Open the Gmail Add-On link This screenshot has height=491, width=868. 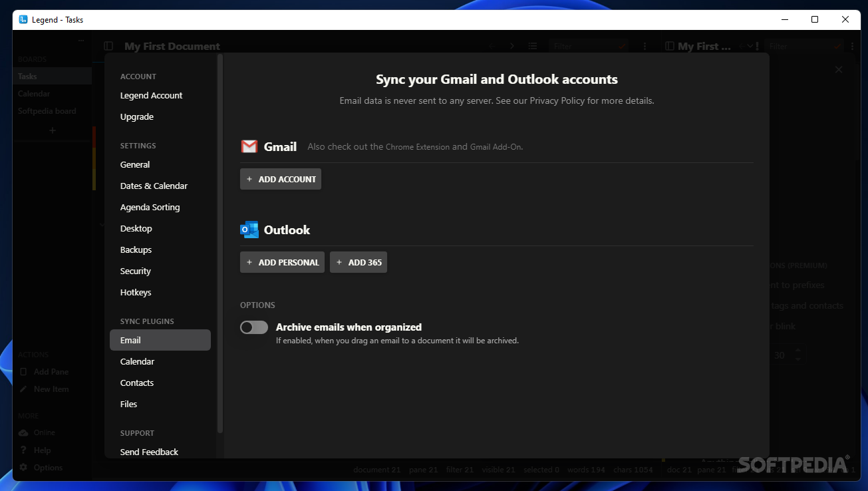[496, 146]
